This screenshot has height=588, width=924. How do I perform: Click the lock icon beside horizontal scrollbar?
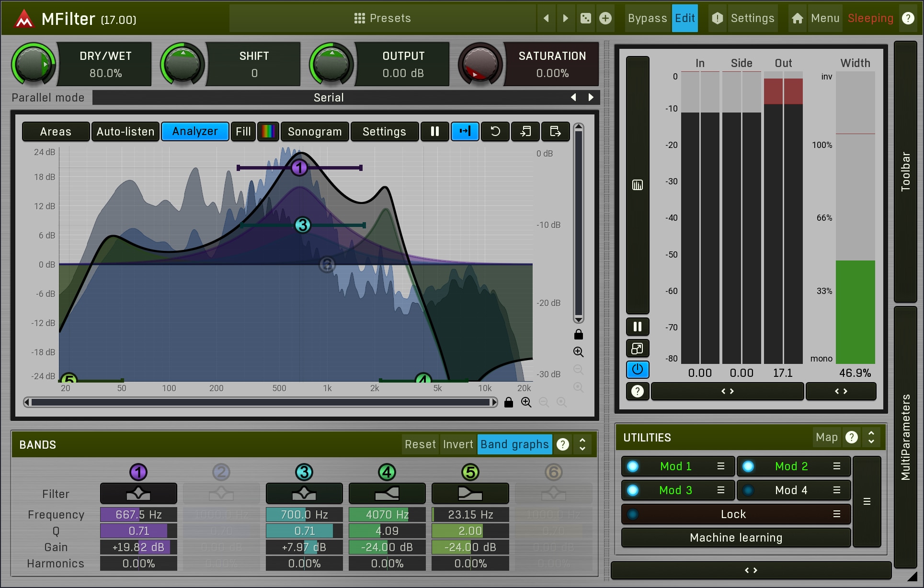coord(509,402)
